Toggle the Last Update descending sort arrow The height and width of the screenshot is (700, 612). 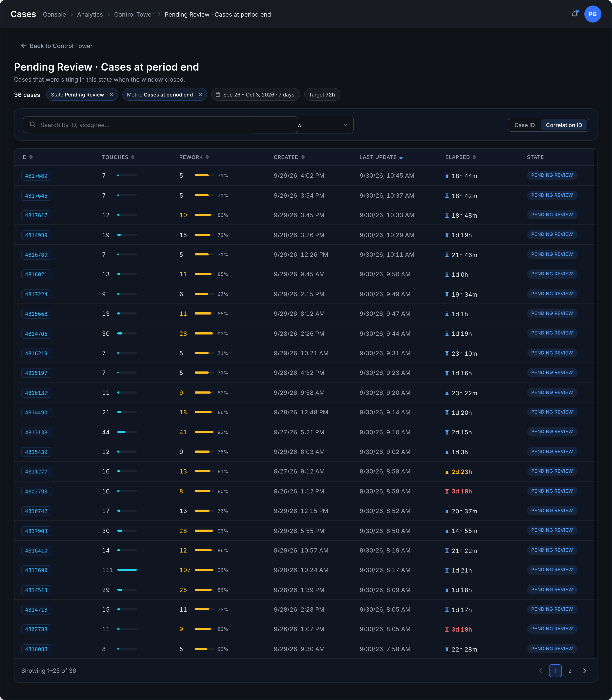401,158
